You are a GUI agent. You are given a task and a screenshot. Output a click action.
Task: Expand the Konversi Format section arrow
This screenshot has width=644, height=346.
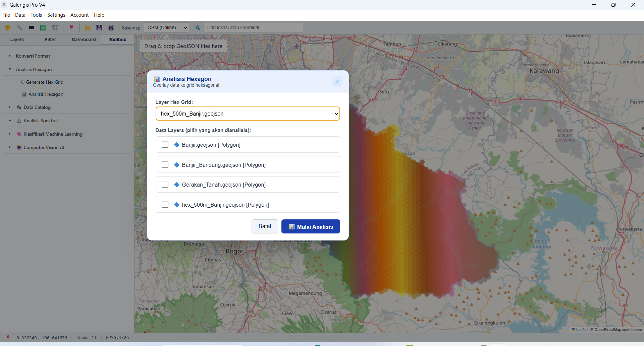coord(10,56)
